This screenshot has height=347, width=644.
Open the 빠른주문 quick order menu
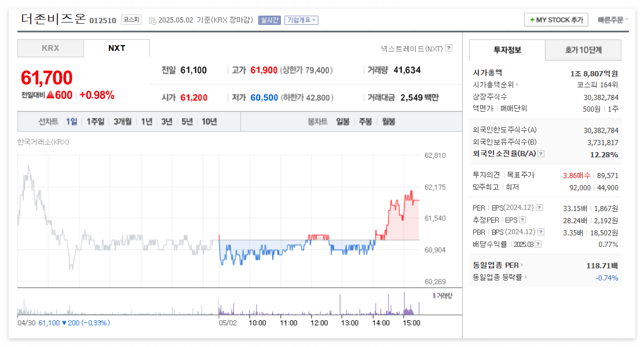click(612, 19)
